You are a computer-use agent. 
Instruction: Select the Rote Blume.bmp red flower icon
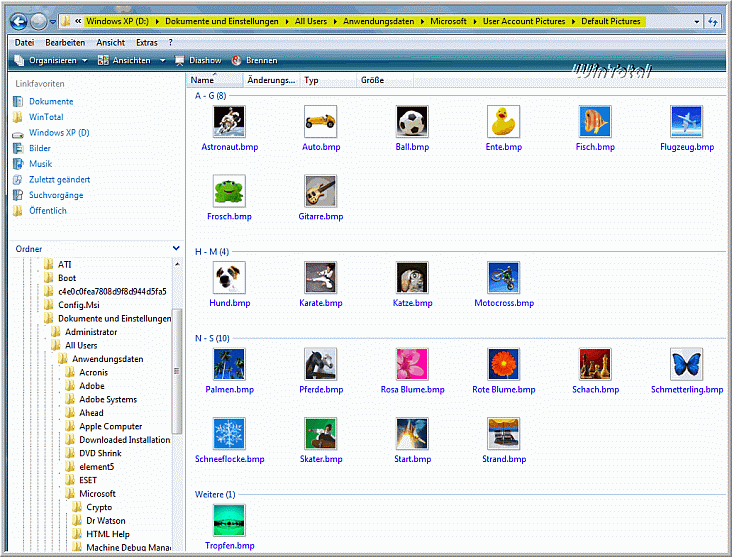click(x=503, y=364)
